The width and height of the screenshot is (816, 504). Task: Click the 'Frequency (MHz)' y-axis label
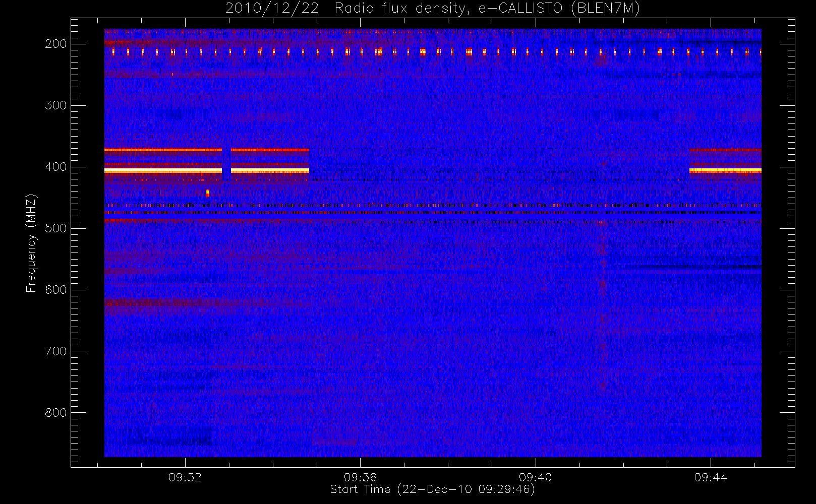point(31,243)
